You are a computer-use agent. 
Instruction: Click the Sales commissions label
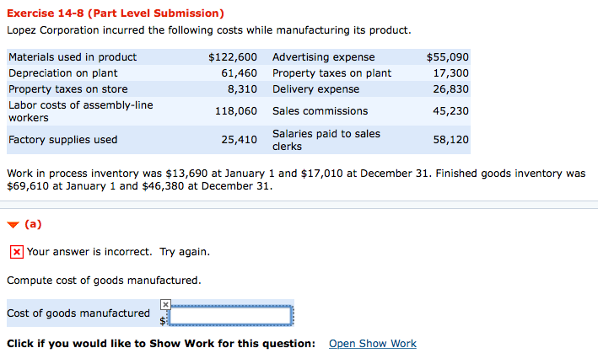tap(320, 111)
